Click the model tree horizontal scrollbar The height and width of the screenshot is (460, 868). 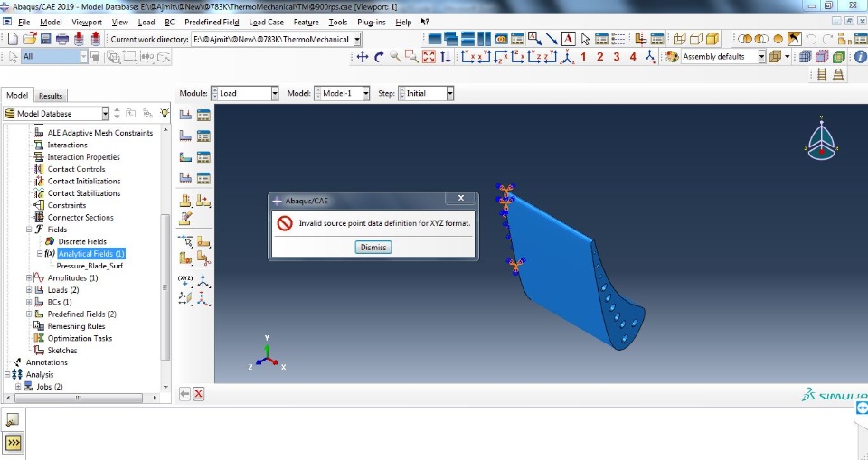pyautogui.click(x=78, y=398)
